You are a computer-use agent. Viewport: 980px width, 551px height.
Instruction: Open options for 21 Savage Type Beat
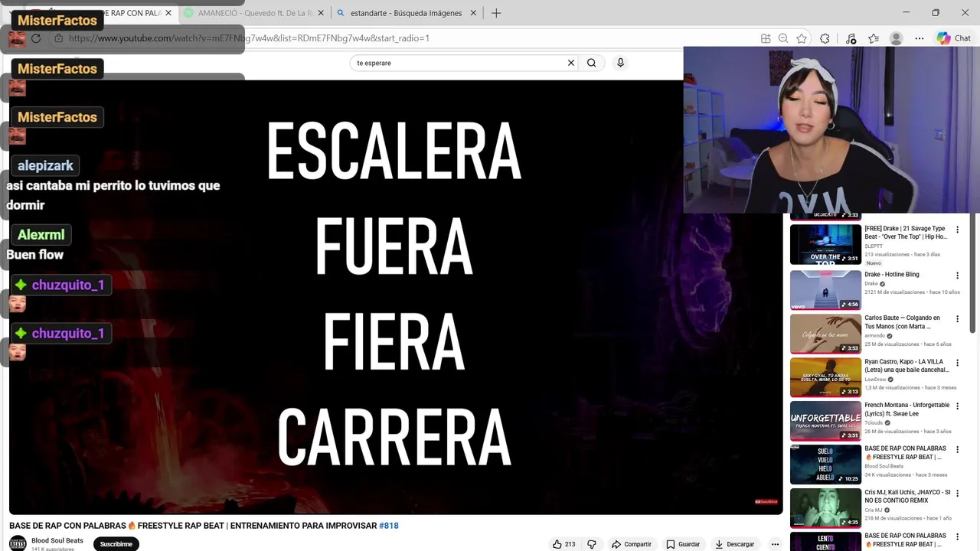point(957,231)
